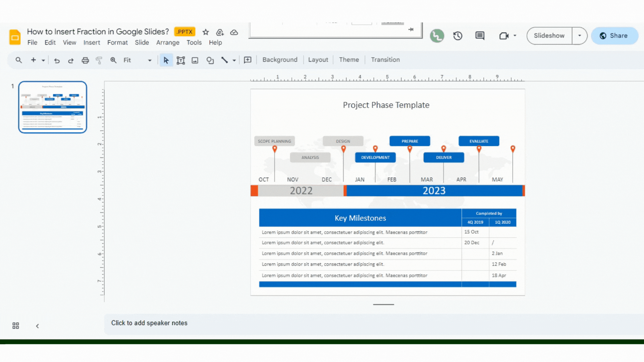Expand the Slideshow dropdown arrow
This screenshot has height=362, width=644.
point(579,35)
